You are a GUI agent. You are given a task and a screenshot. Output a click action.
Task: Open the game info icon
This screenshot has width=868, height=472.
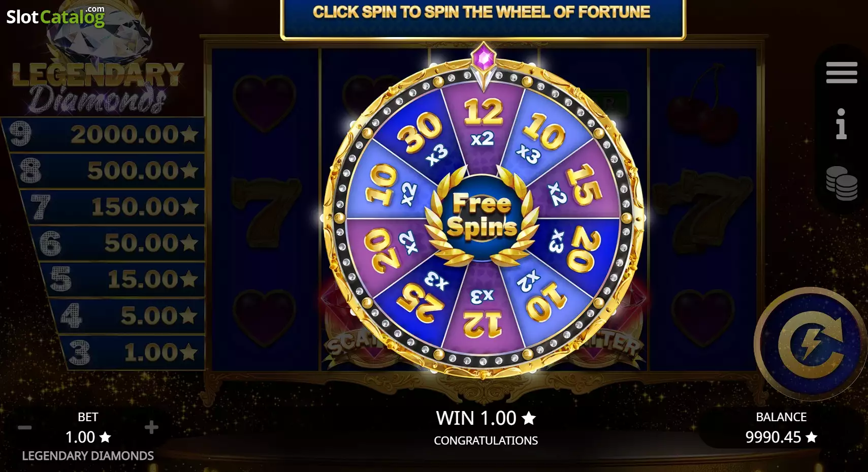tap(841, 123)
